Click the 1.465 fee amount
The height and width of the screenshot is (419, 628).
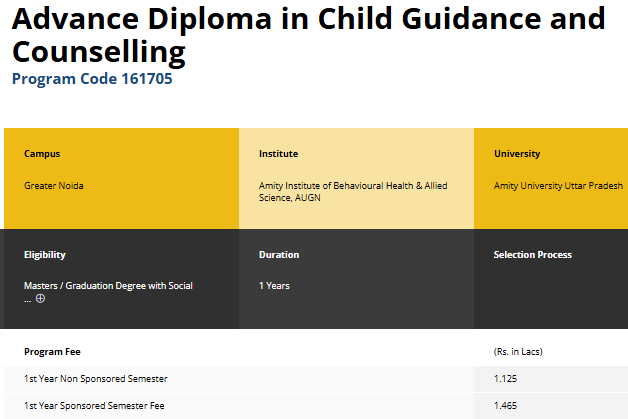point(506,406)
